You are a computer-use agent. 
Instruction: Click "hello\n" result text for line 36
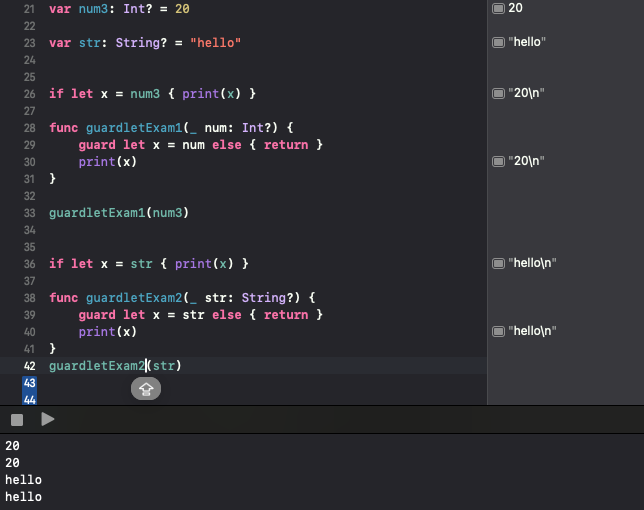click(532, 263)
